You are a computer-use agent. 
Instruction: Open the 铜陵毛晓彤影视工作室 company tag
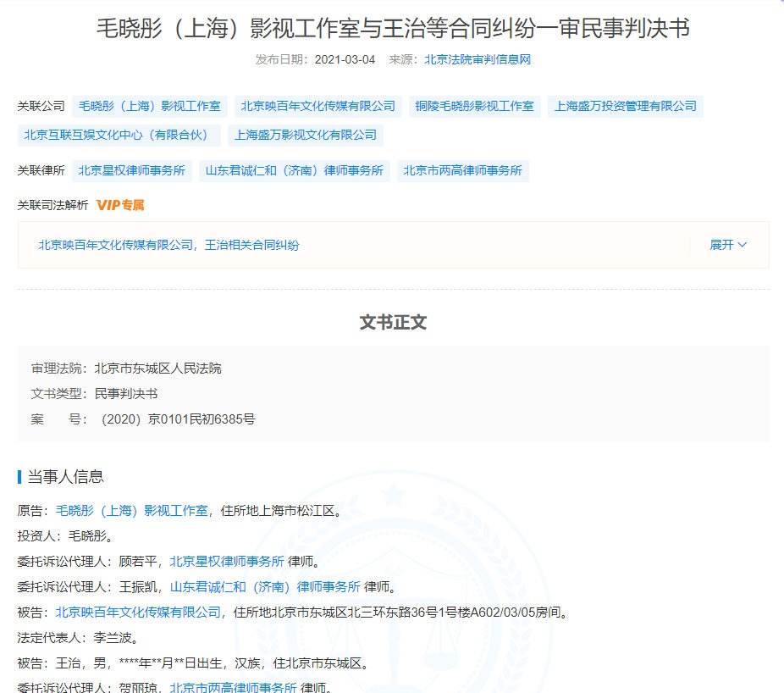(474, 106)
